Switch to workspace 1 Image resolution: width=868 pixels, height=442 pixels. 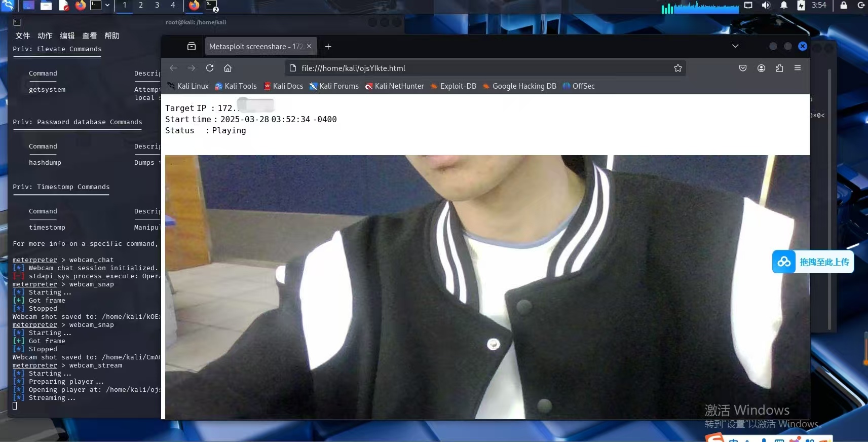(125, 5)
